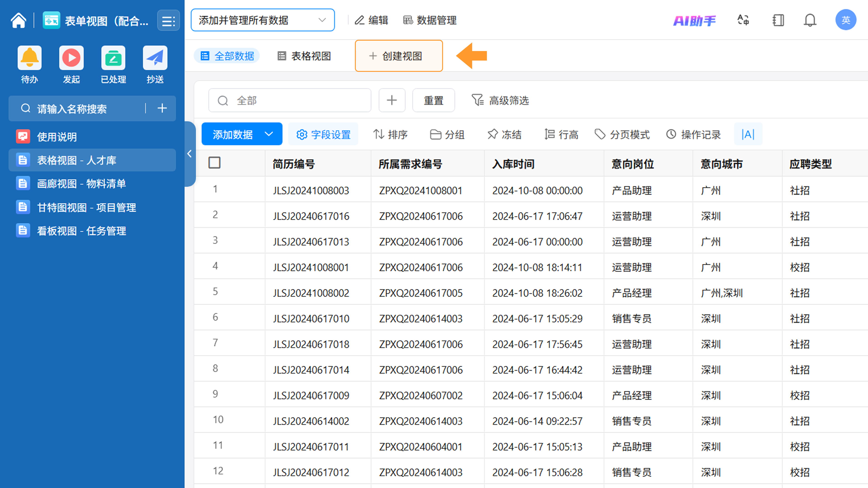Open the 发起 play icon

(71, 58)
